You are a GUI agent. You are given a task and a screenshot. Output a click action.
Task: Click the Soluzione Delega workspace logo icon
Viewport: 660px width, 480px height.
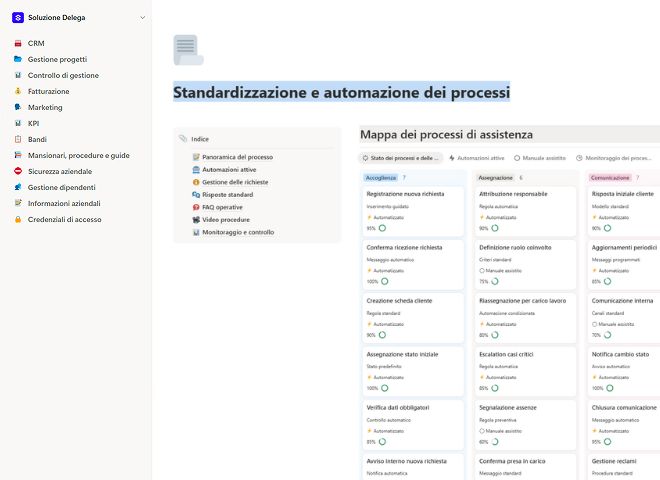point(18,17)
